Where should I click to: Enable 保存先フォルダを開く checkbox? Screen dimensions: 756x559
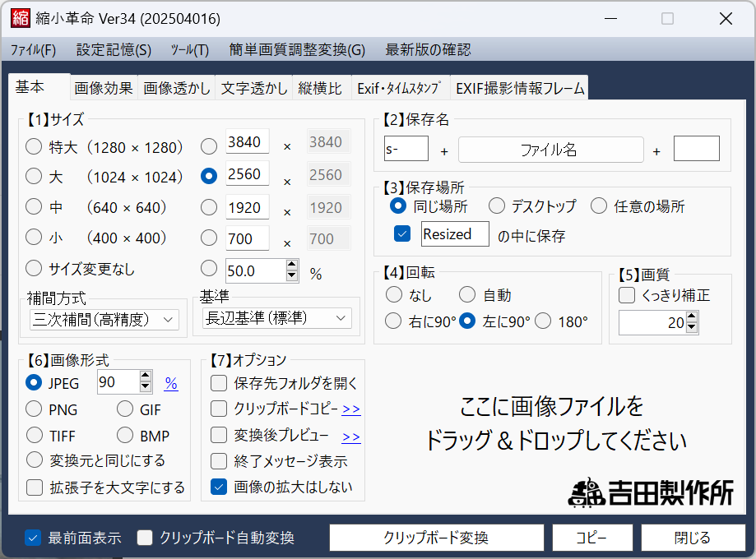point(219,383)
